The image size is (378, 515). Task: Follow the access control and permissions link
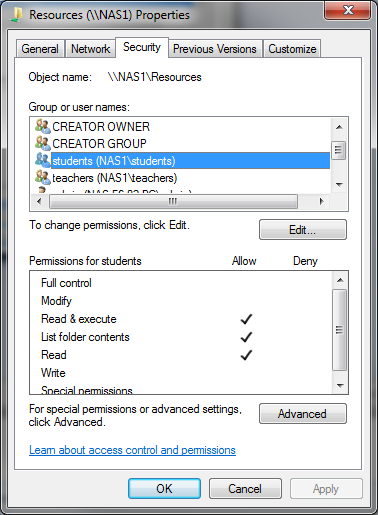(x=132, y=450)
